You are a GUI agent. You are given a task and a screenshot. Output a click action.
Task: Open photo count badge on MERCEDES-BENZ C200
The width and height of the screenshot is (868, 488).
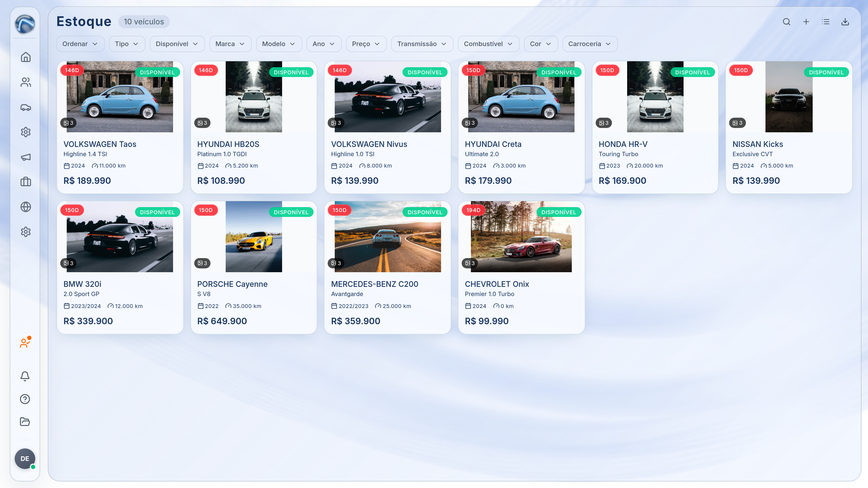pyautogui.click(x=336, y=263)
